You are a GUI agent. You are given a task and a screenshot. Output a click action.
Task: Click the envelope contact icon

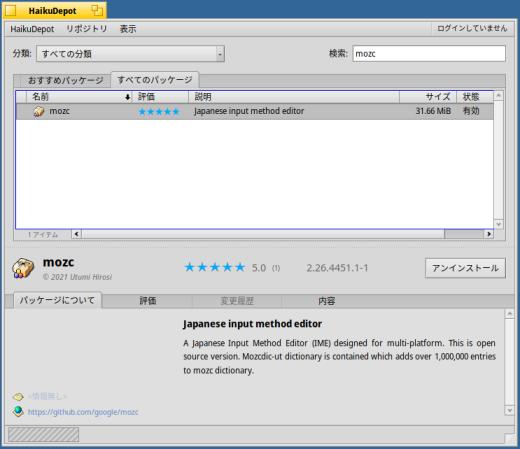click(18, 397)
